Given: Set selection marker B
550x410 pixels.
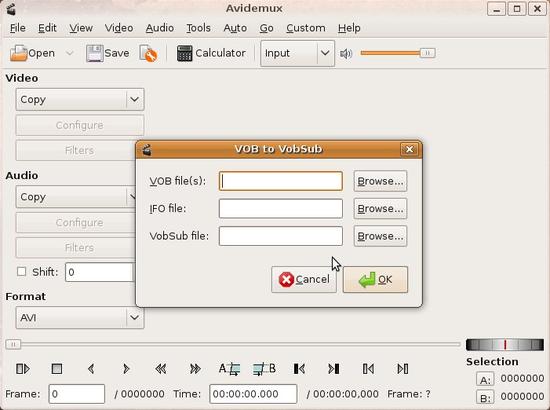Looking at the screenshot, I should (264, 369).
